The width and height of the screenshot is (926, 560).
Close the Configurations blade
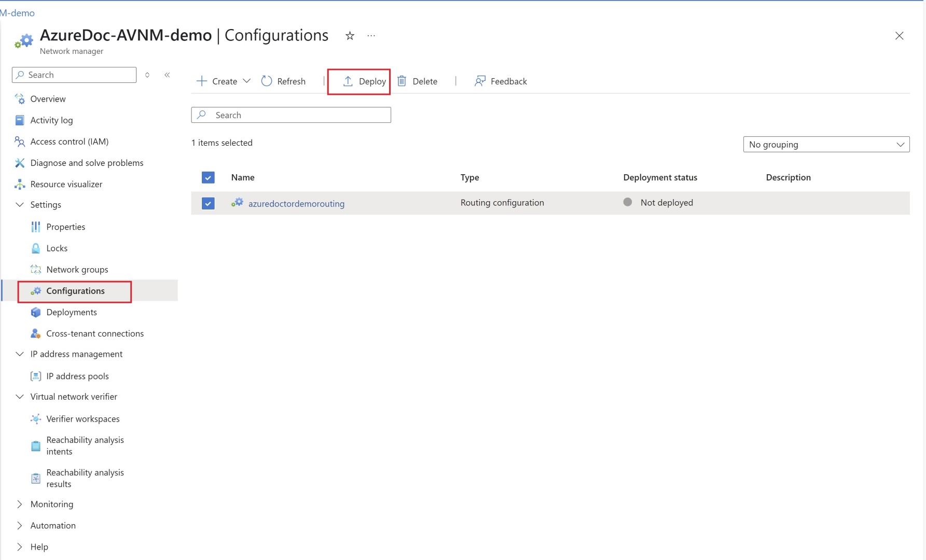click(x=899, y=35)
